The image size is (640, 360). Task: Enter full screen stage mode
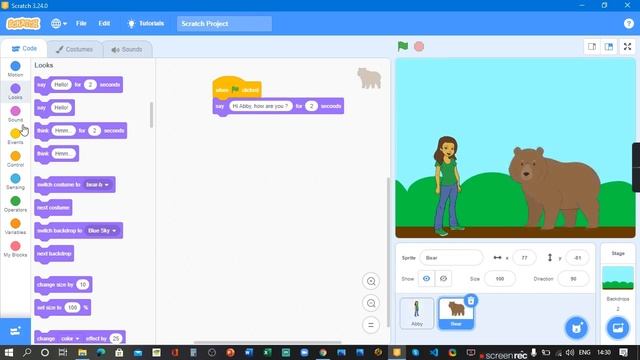[628, 47]
